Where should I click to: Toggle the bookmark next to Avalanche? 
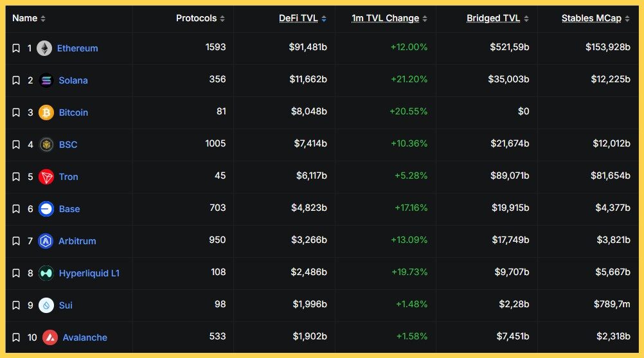click(x=16, y=337)
